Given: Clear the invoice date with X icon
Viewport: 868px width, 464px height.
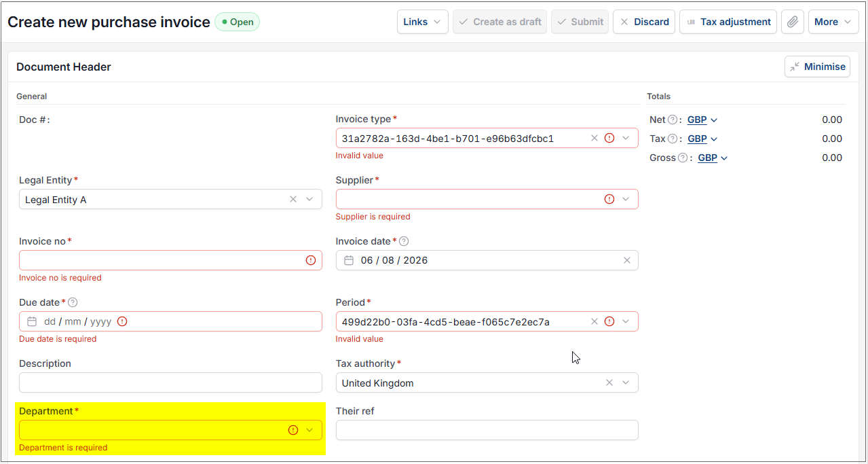Looking at the screenshot, I should [627, 260].
